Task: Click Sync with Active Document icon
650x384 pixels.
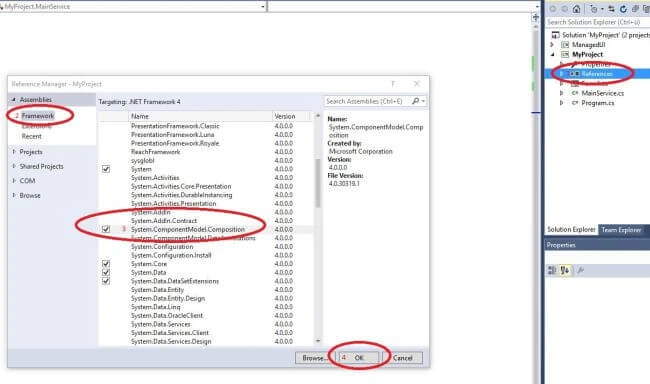Action: click(611, 9)
